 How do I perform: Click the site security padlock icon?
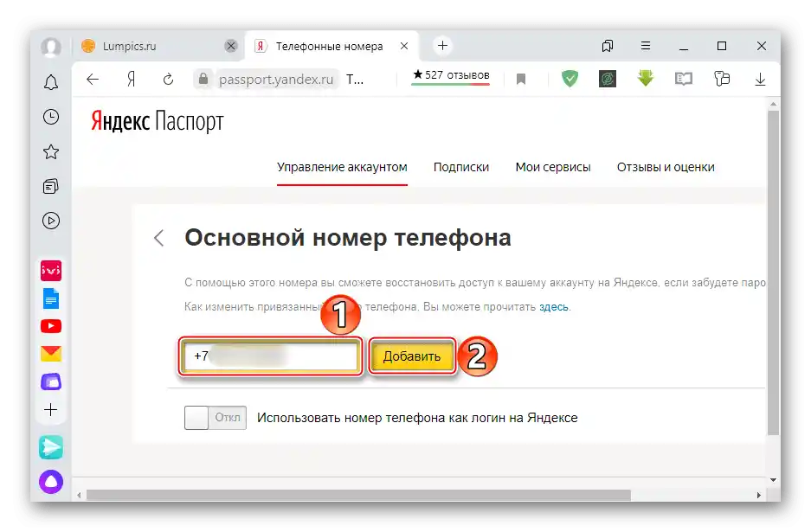tap(203, 79)
